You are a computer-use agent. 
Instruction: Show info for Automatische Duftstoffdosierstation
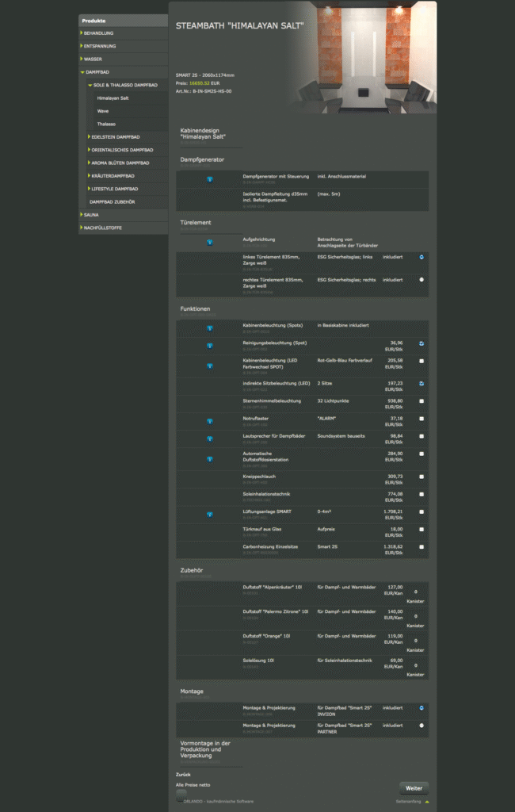coord(210,459)
